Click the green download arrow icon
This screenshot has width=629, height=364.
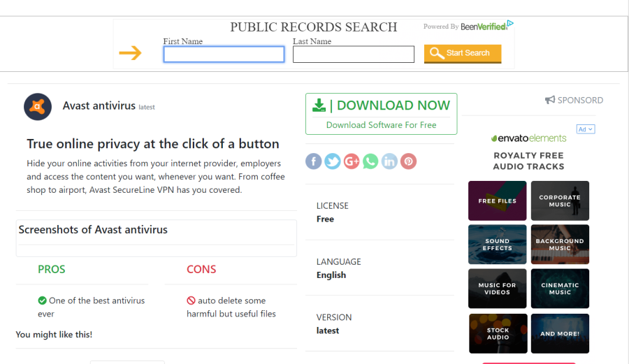[x=319, y=105]
